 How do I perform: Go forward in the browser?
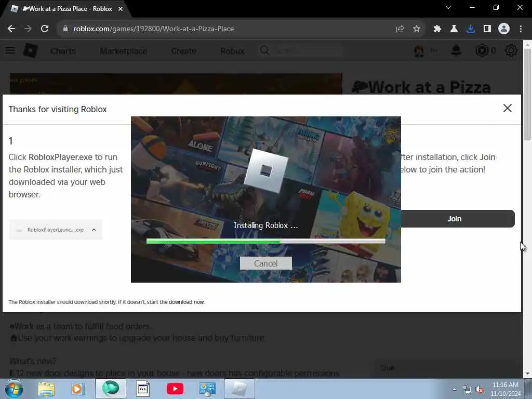coord(28,29)
